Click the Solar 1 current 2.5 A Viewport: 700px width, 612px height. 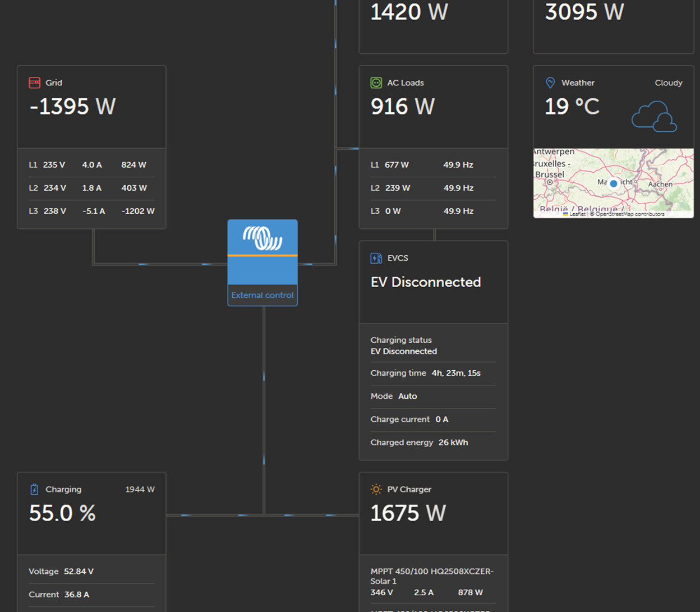click(423, 592)
